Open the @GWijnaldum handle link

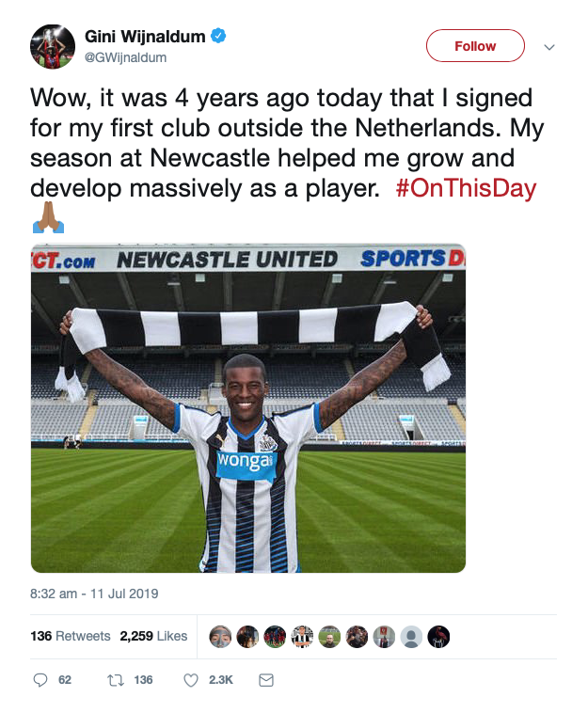point(125,57)
